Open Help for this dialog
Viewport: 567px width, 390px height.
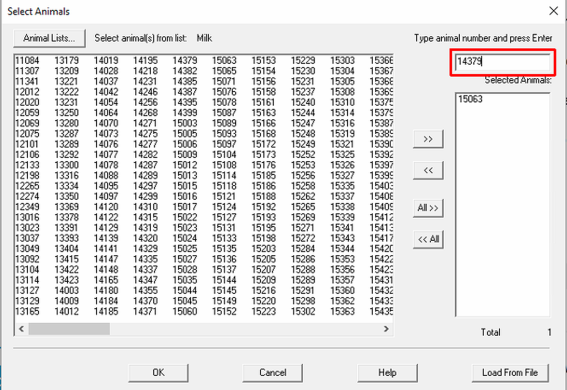[x=387, y=373]
